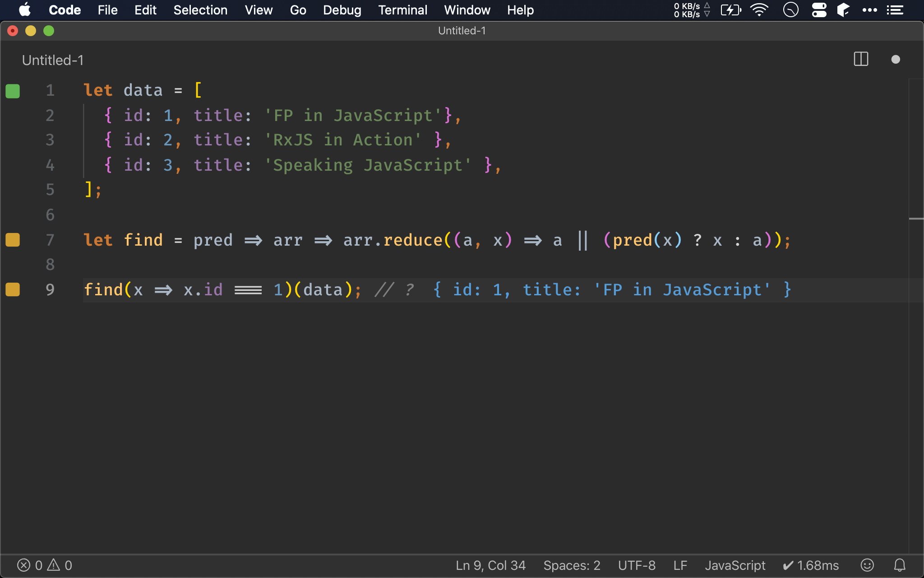Click the green breakpoint on line 1
The width and height of the screenshot is (924, 578).
pos(13,91)
